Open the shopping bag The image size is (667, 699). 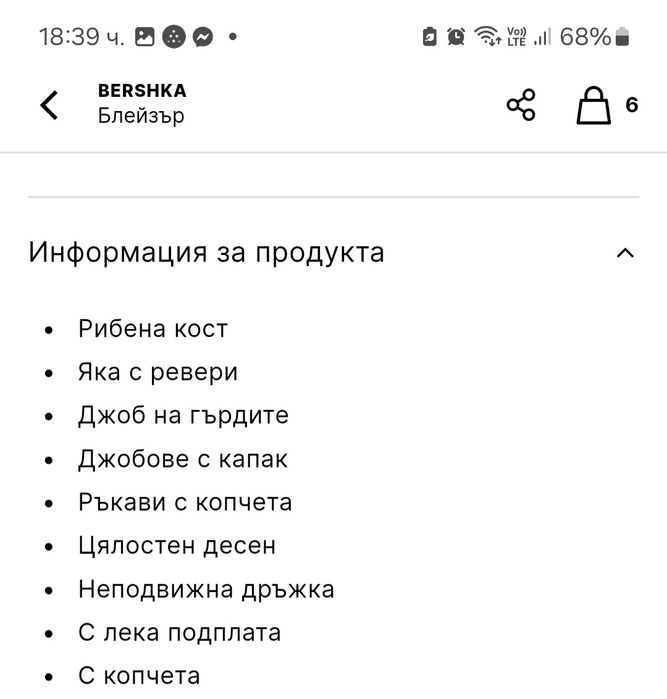pos(593,105)
